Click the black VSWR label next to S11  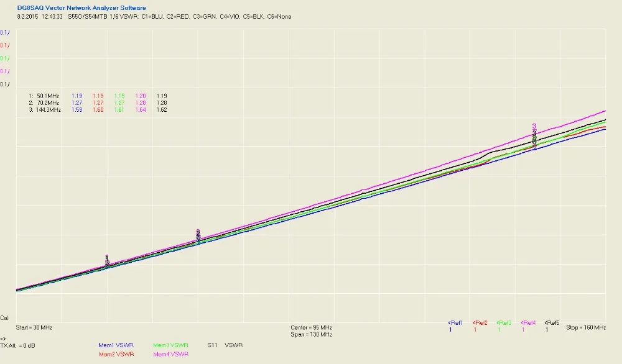pyautogui.click(x=234, y=345)
